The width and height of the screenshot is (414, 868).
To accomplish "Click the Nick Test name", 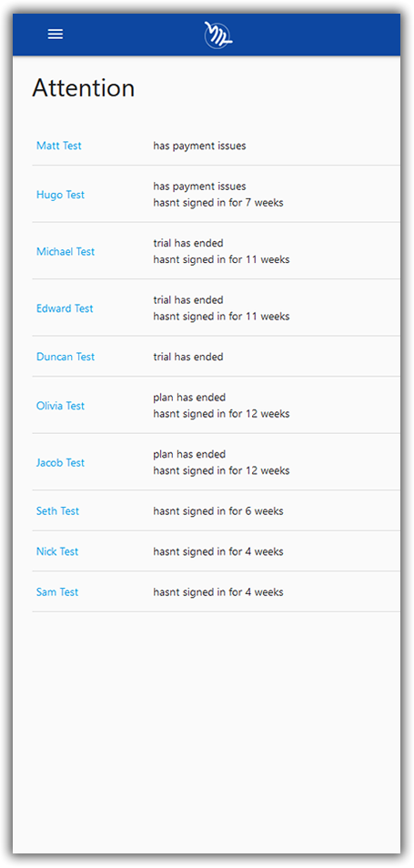I will [57, 551].
